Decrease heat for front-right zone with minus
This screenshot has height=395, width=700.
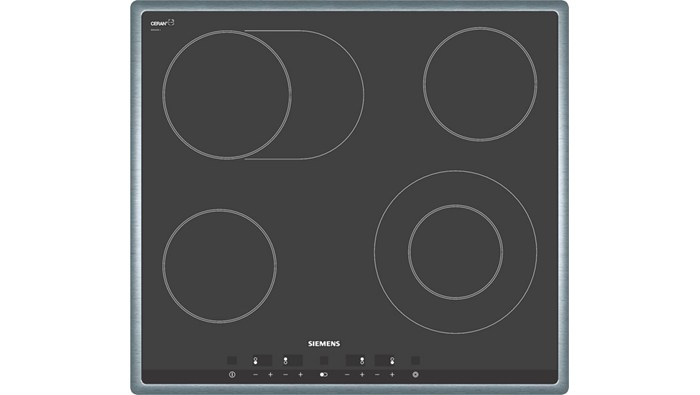(377, 374)
